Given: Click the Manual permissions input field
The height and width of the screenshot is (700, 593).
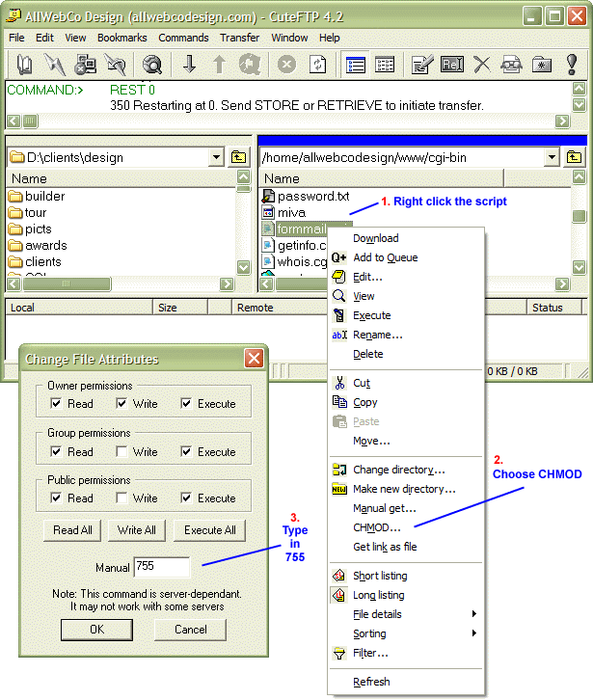Looking at the screenshot, I should pos(162,567).
